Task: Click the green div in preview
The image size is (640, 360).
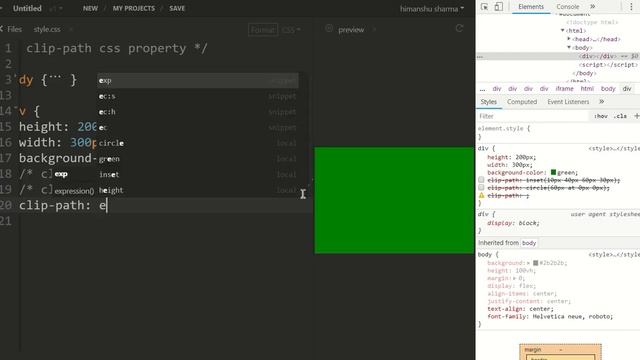Action: pos(394,200)
